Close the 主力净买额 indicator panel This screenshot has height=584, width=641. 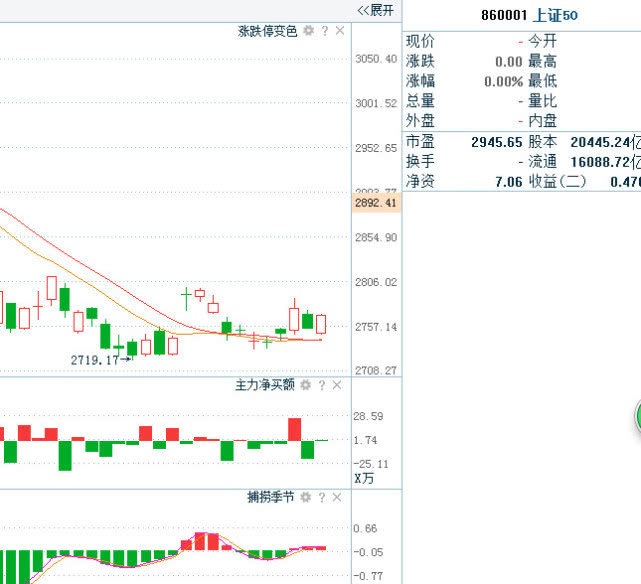point(338,385)
